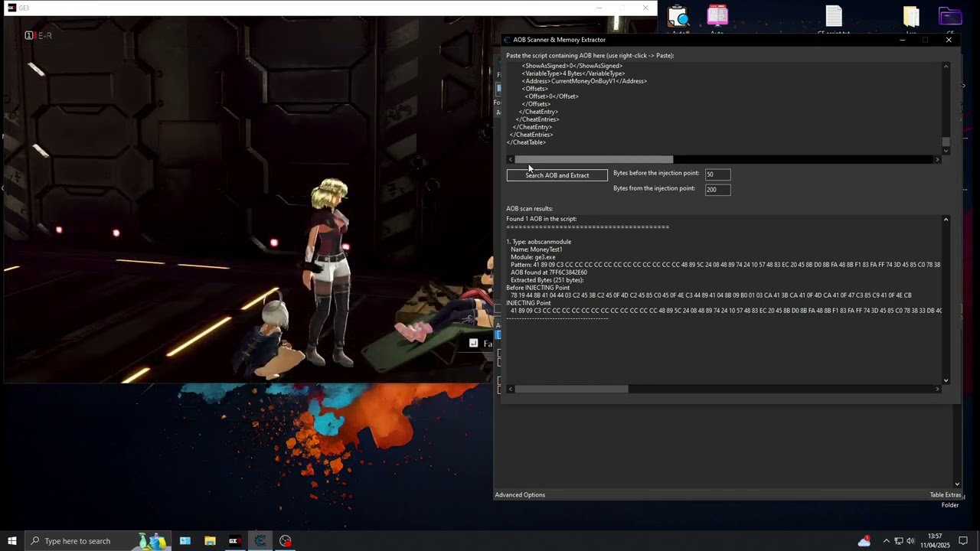Click the 'Type: aobscanmodule' result line
Screen dimensions: 980x551
tap(538, 242)
